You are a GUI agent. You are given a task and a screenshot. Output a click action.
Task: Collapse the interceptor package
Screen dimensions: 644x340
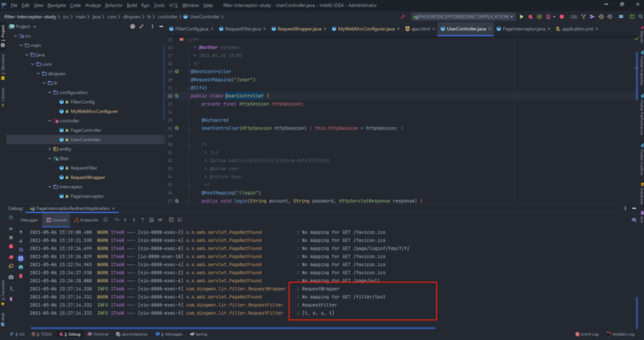pos(49,187)
